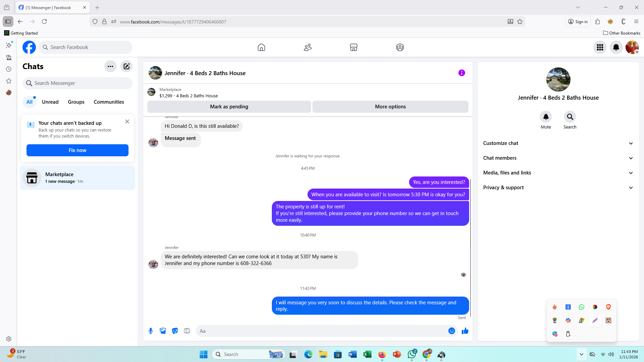644x362 pixels.
Task: Open Word from taskbar
Action: point(352,354)
